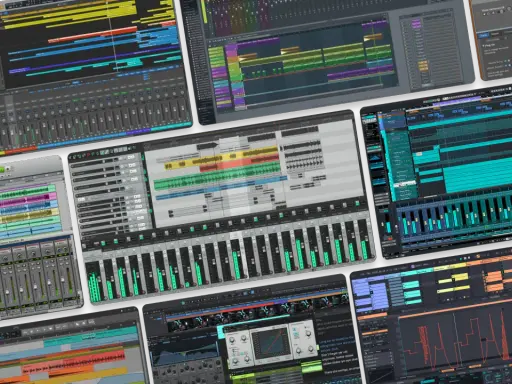This screenshot has width=512, height=384.
Task: Select the yellow track in the far-left window
Action: 30,216
